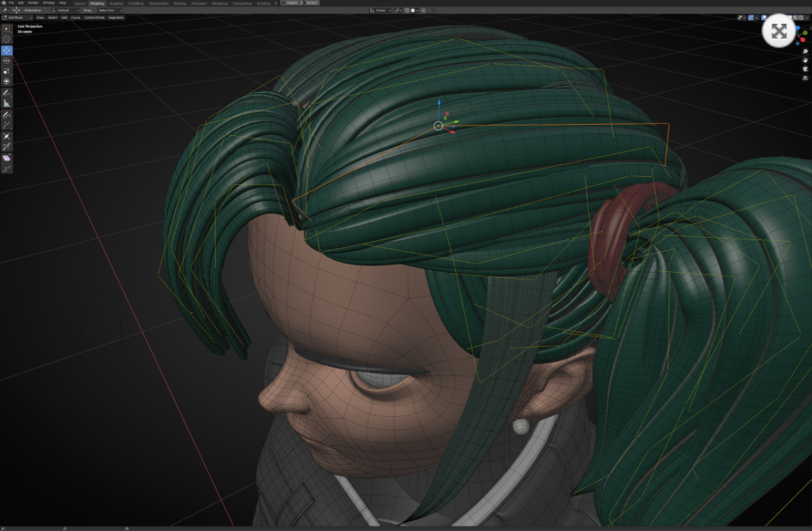The height and width of the screenshot is (531, 812).
Task: Select the Shear tool
Action: (6, 158)
